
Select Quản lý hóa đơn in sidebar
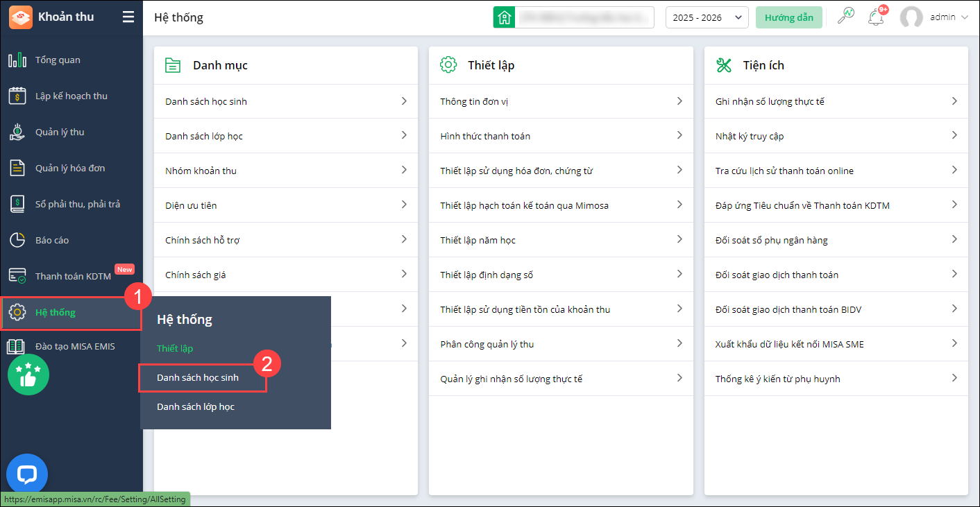tap(71, 169)
